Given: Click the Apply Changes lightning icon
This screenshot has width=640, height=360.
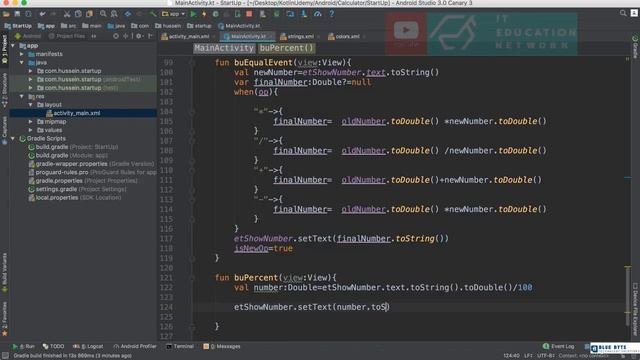Looking at the screenshot, I should pos(204,14).
